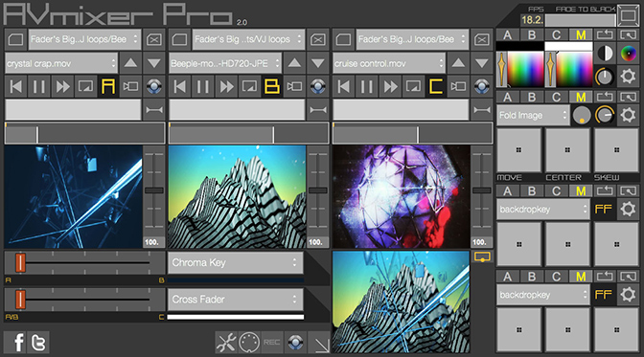
Task: Click loop range icon beside deck A field
Action: 154,110
